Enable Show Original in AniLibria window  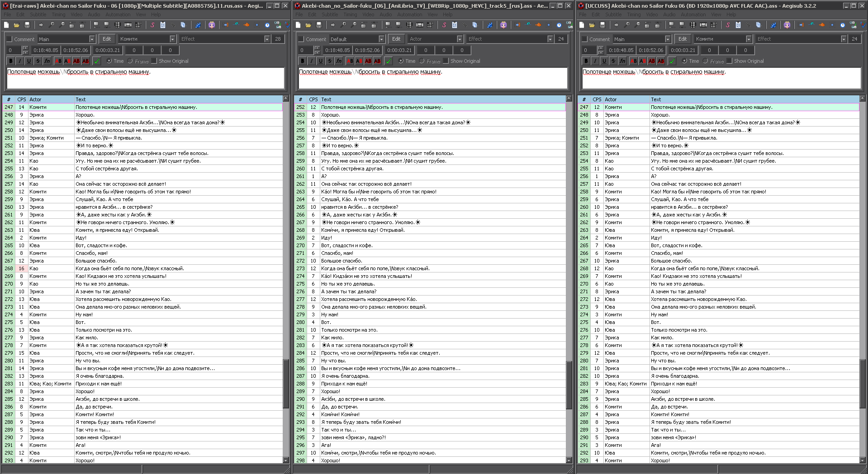tap(461, 61)
